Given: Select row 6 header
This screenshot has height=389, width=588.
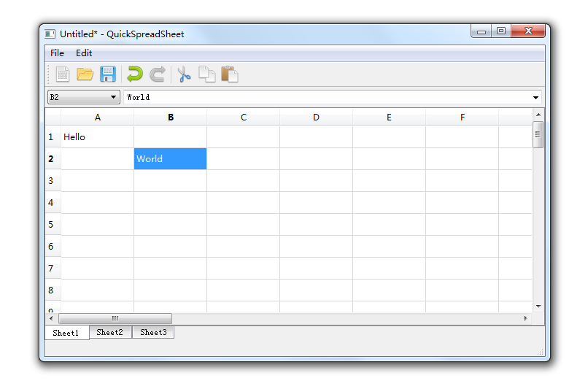Looking at the screenshot, I should tap(53, 247).
